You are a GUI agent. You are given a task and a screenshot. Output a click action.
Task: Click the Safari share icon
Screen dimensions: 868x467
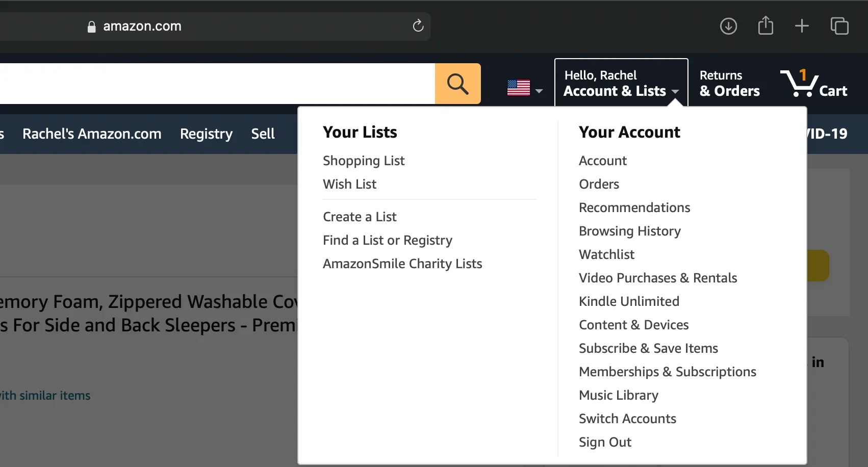pos(765,25)
